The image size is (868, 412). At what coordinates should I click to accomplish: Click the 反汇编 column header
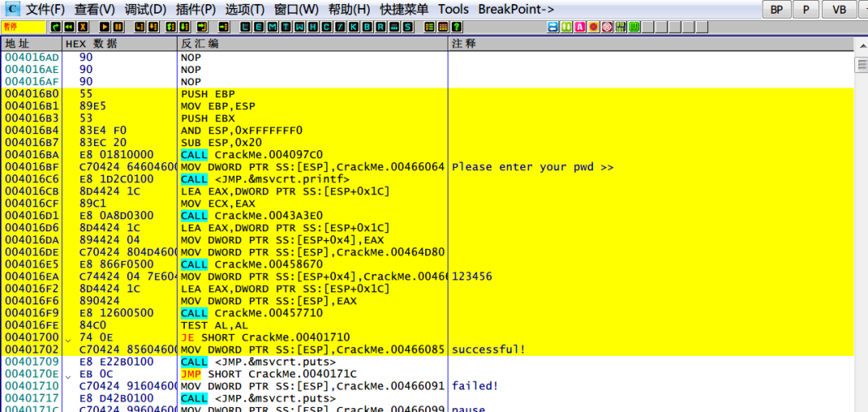312,43
